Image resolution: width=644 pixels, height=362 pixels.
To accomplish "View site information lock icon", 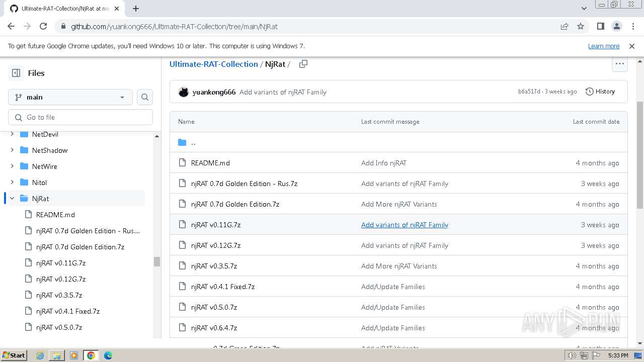I will [63, 26].
